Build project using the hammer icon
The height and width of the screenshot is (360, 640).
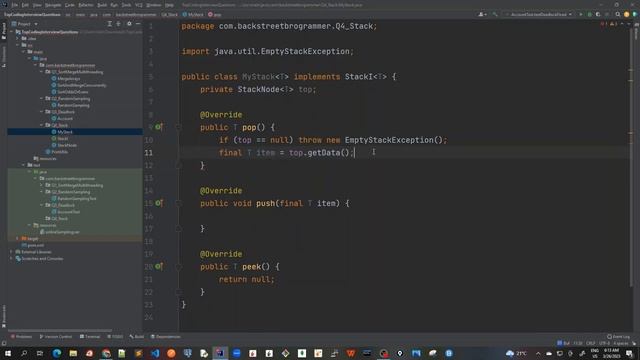(495, 14)
